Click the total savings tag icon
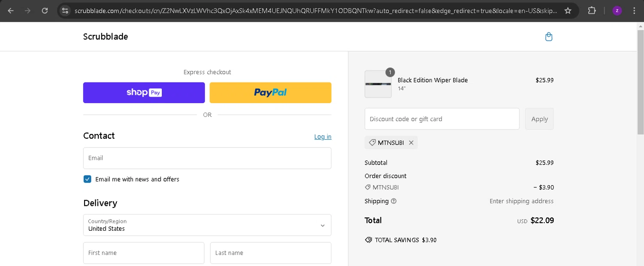 pos(368,240)
